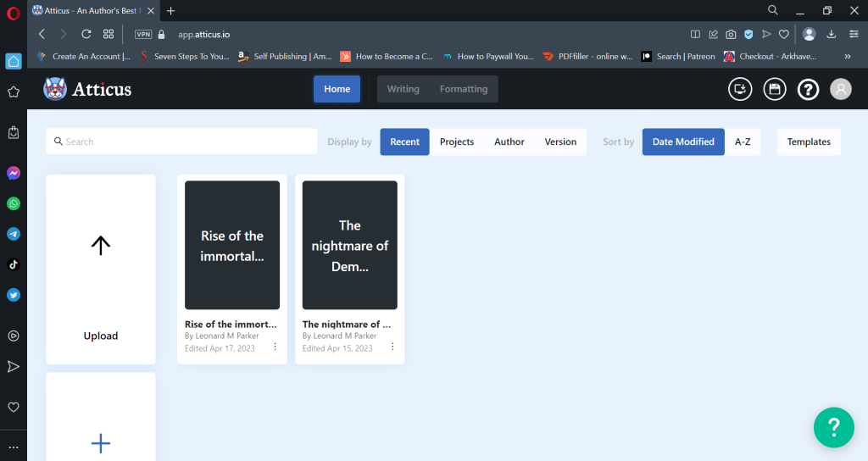Open TikTok sidebar icon
Viewport: 868px width, 461px height.
14,264
